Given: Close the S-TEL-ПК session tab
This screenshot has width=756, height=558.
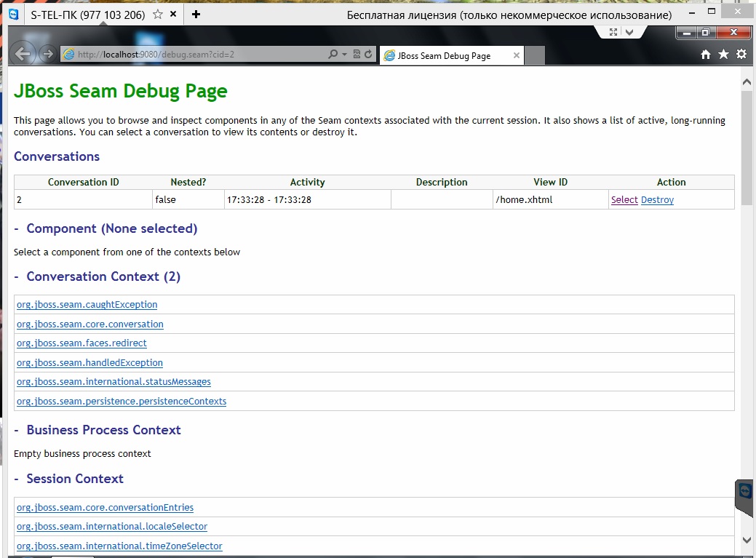Looking at the screenshot, I should pos(174,15).
